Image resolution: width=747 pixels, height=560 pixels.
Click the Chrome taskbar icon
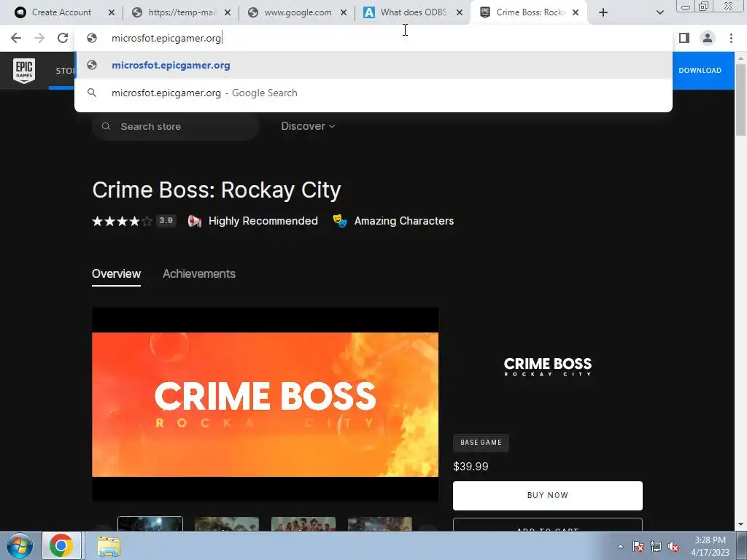61,545
